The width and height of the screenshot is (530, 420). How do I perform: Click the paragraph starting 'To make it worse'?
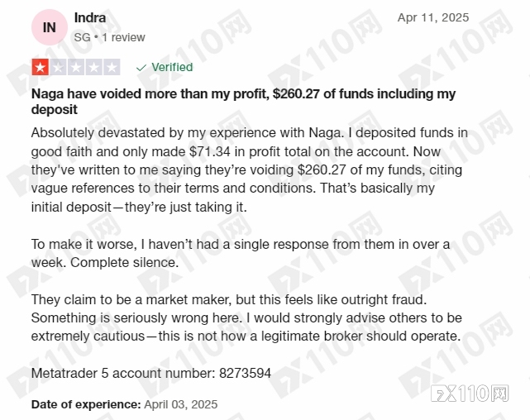pyautogui.click(x=241, y=254)
